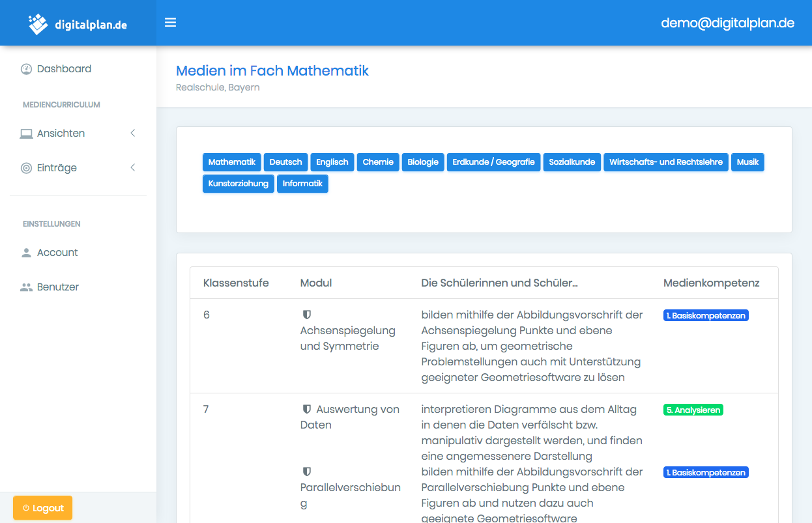Open Dashboard via its gauge icon

(26, 69)
